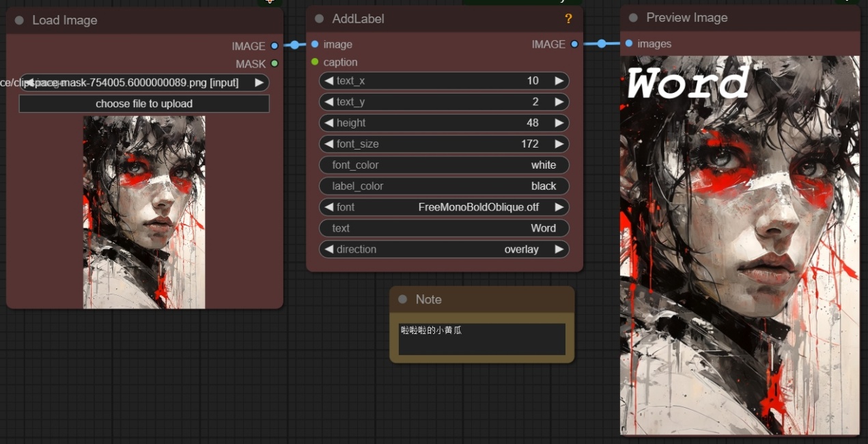
Task: Click the question mark help icon on AddLabel
Action: tap(568, 19)
